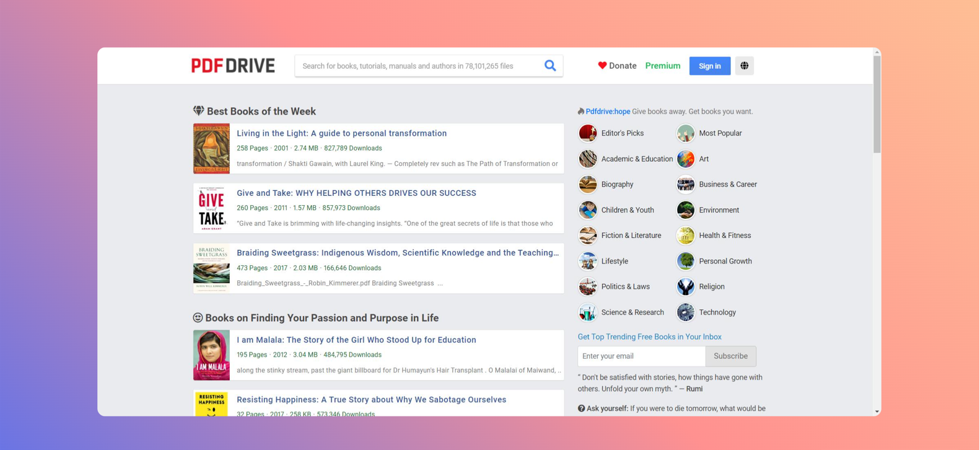Screen dimensions: 980x450
Task: Click the blue search magnifier icon
Action: click(550, 66)
